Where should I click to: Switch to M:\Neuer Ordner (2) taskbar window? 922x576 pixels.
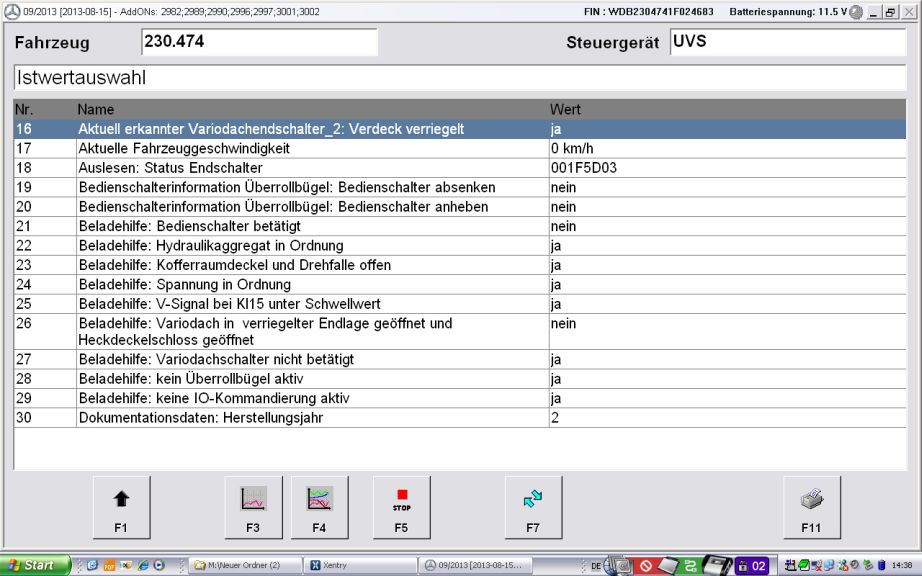[245, 565]
